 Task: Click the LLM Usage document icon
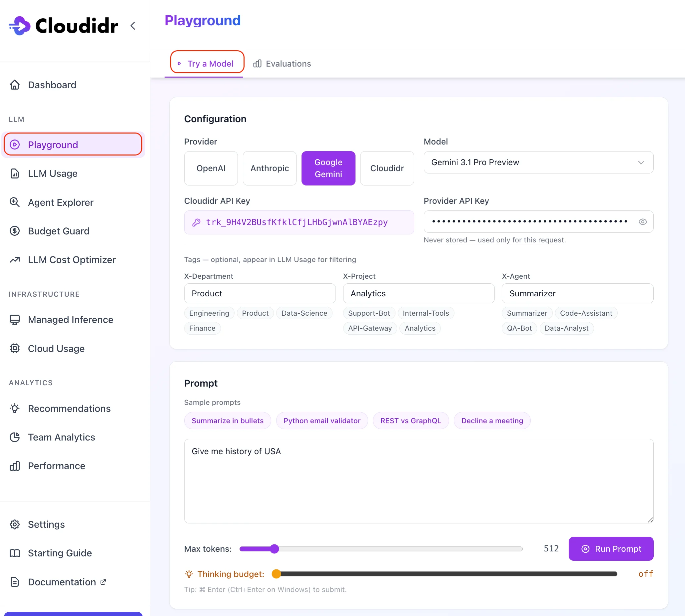point(15,173)
